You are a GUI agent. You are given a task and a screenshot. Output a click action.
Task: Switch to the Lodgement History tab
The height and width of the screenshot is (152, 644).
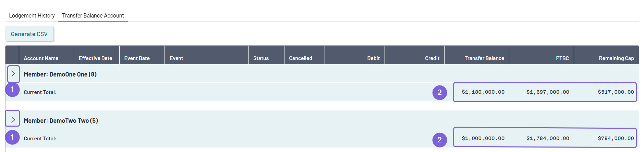pyautogui.click(x=32, y=15)
